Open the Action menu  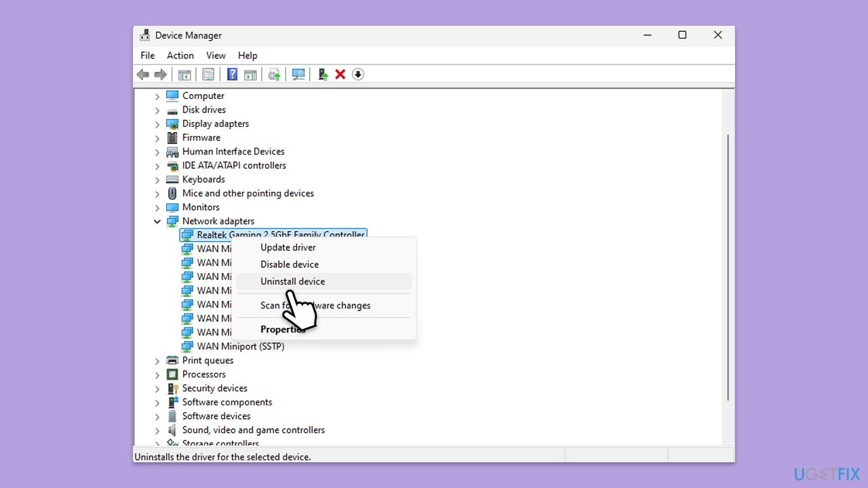[180, 56]
